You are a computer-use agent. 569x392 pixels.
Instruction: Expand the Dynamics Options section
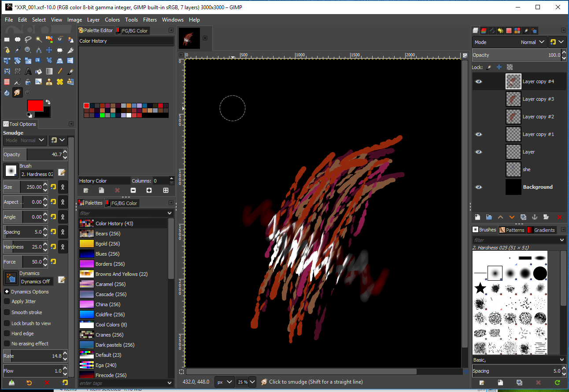coord(7,292)
